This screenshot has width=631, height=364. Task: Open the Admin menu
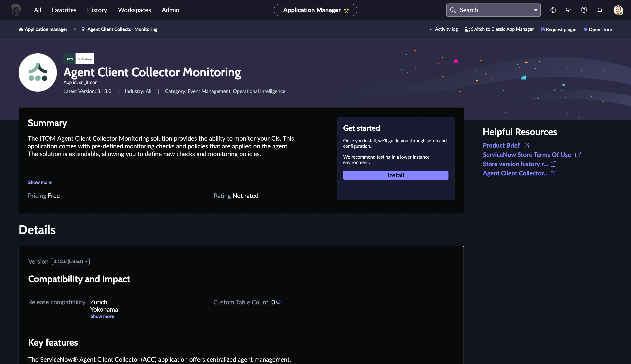[170, 10]
